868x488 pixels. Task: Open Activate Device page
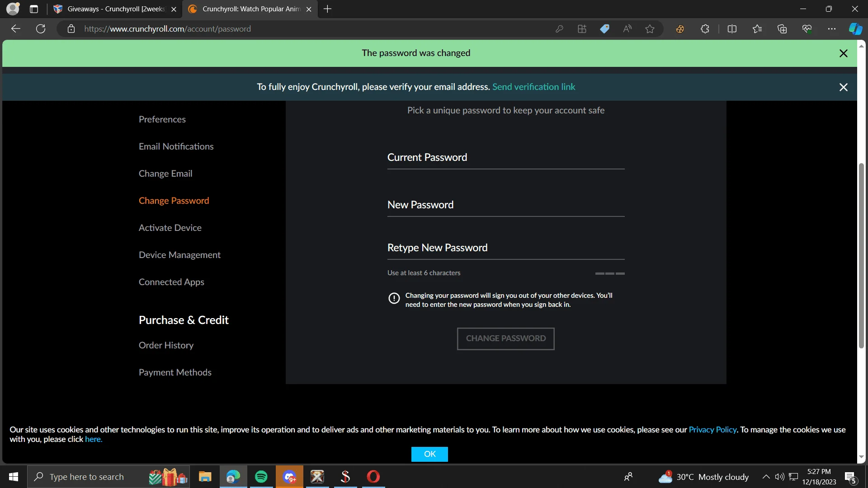click(170, 228)
